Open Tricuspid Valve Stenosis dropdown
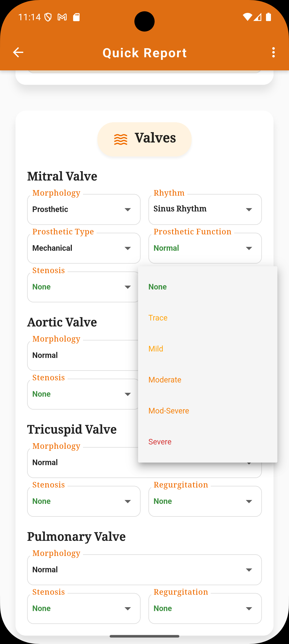Image resolution: width=289 pixels, height=644 pixels. click(84, 501)
